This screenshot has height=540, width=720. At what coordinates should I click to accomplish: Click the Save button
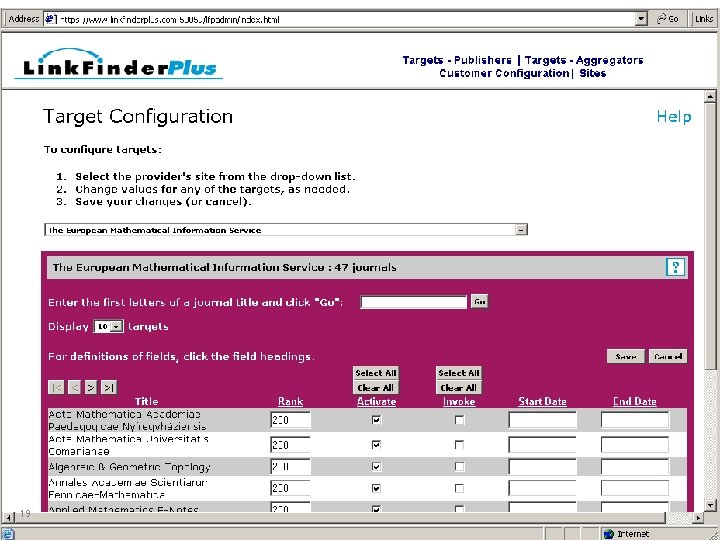(x=625, y=356)
